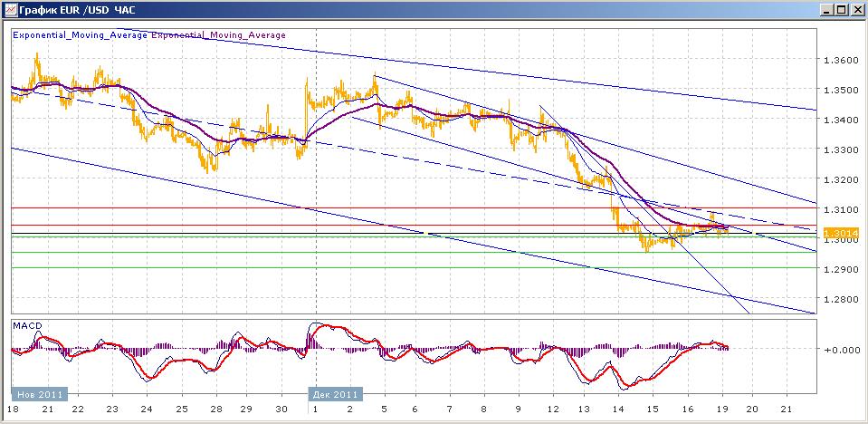Click the 1.2800 price axis label
Viewport: 868px width, 424px height.
841,299
